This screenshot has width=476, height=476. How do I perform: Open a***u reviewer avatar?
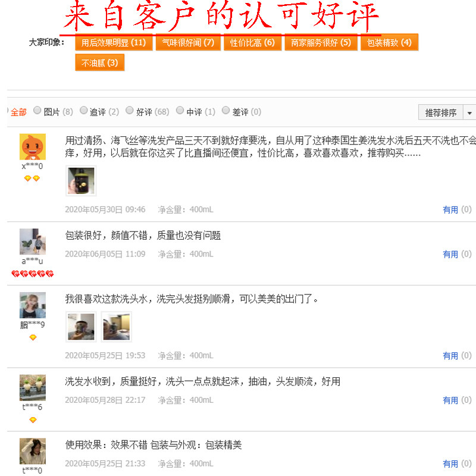pyautogui.click(x=33, y=242)
